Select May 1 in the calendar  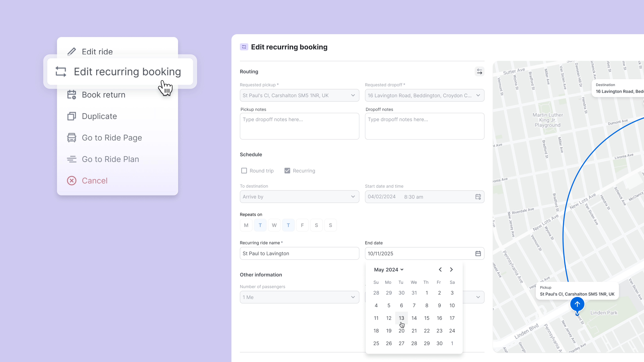[x=427, y=293]
